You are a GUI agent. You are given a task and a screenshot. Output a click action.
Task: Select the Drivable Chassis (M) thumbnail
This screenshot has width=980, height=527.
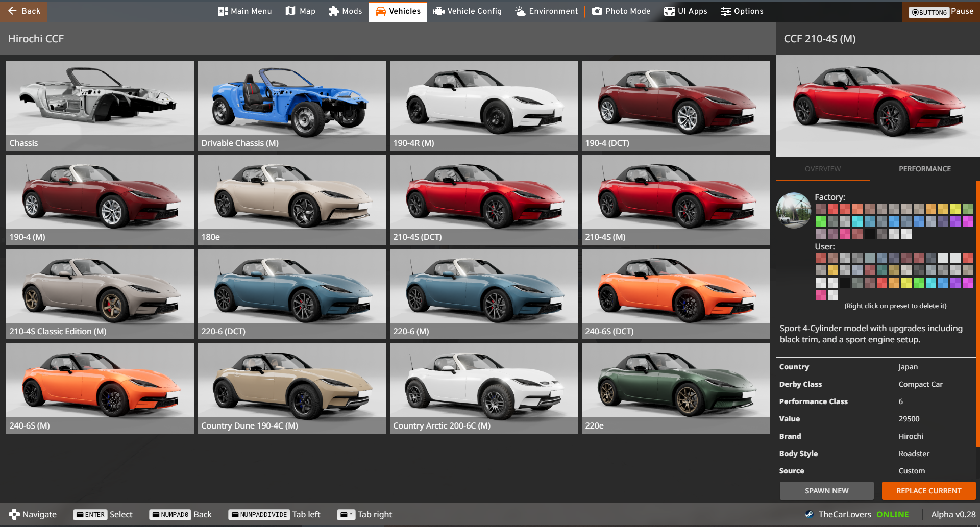(x=291, y=106)
